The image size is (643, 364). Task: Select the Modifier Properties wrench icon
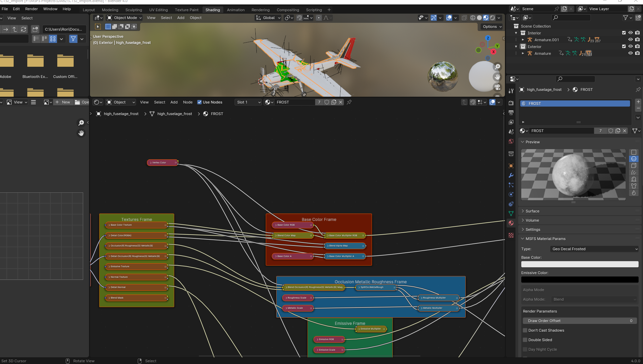511,175
